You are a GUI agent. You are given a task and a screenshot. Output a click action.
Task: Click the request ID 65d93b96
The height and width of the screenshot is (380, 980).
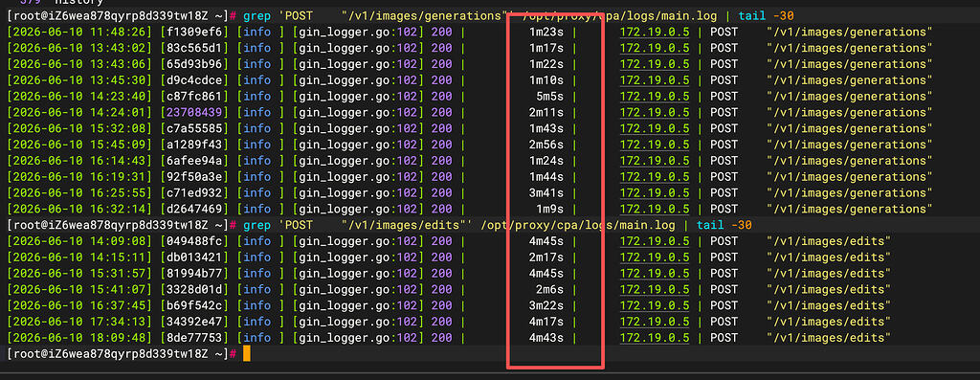(195, 64)
